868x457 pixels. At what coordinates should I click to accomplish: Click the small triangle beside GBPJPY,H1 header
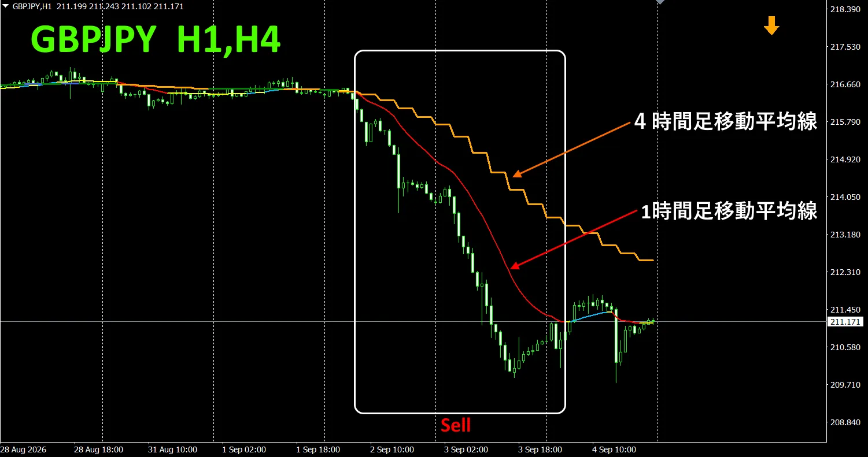click(6, 5)
